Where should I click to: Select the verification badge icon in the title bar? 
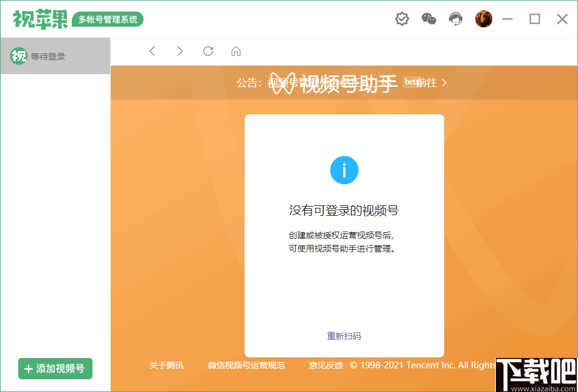pos(402,19)
